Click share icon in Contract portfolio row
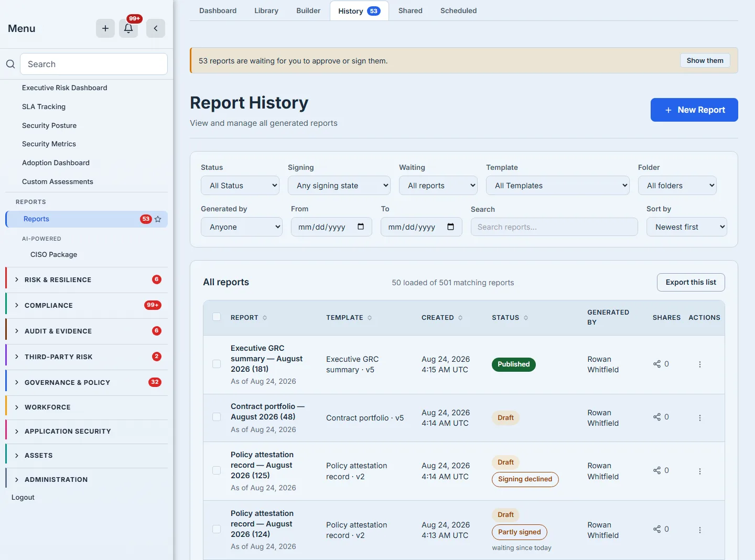This screenshot has height=560, width=755. pos(657,417)
